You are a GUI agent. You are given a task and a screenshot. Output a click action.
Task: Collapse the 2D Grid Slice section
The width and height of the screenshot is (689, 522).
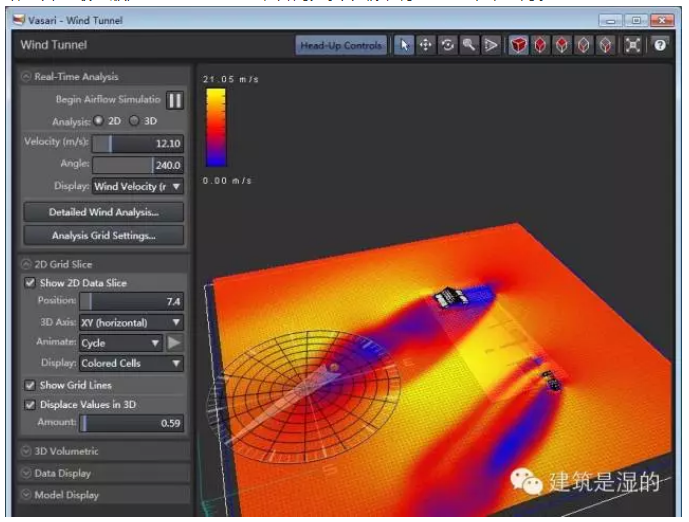tap(26, 264)
